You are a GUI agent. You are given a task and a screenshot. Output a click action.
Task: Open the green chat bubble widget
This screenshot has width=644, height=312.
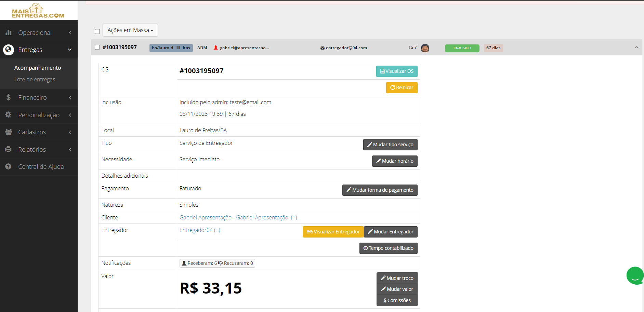[635, 276]
